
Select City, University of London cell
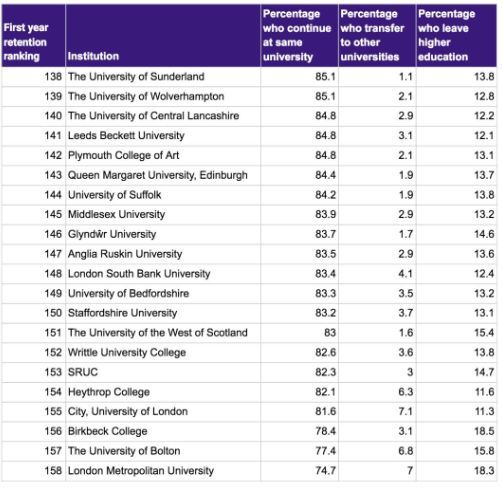[x=163, y=412]
